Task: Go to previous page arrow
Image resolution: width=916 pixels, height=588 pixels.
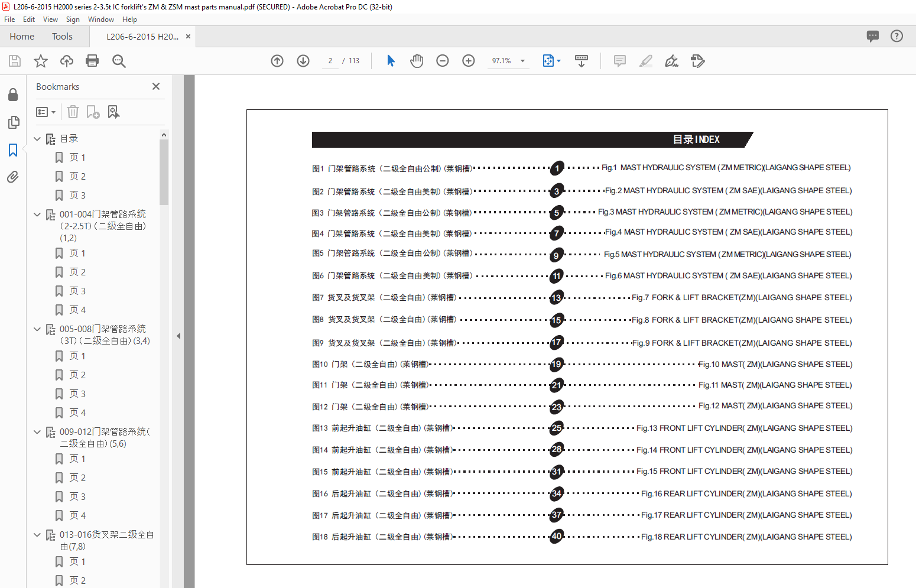Action: tap(277, 61)
